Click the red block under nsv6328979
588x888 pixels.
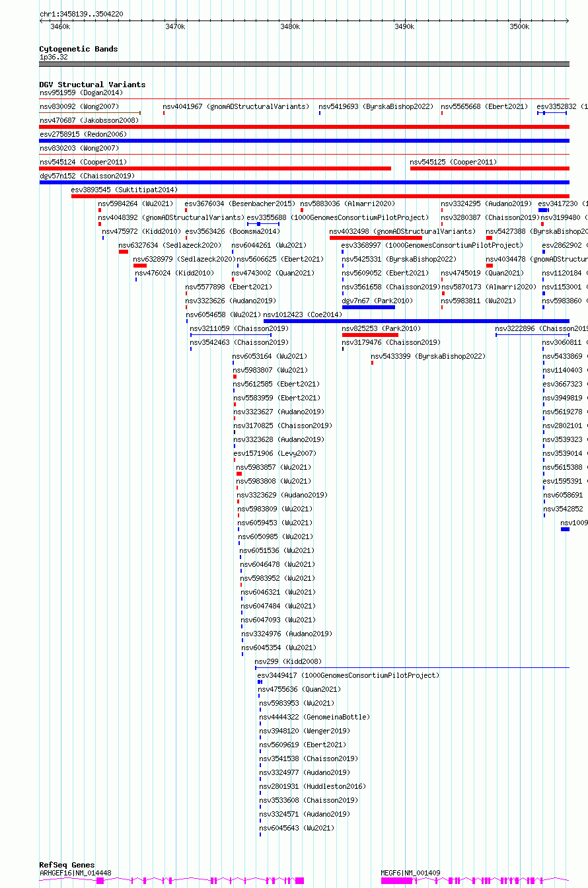point(140,266)
